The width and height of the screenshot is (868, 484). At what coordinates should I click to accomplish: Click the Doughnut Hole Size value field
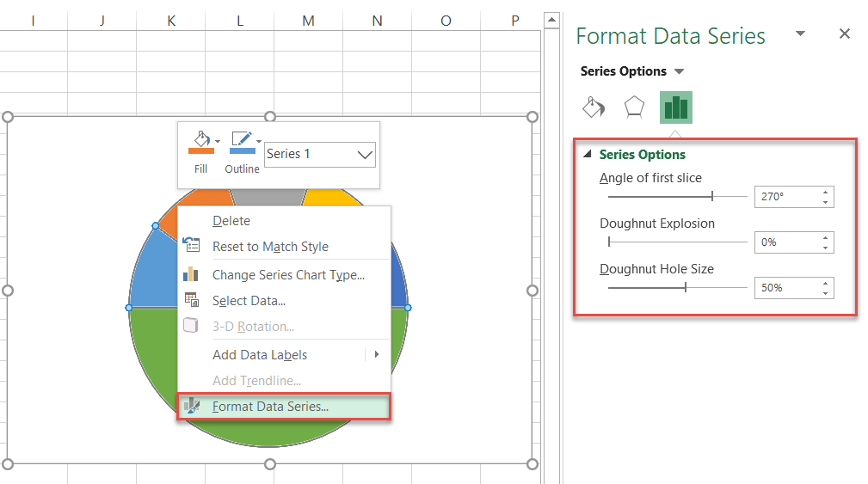[785, 288]
